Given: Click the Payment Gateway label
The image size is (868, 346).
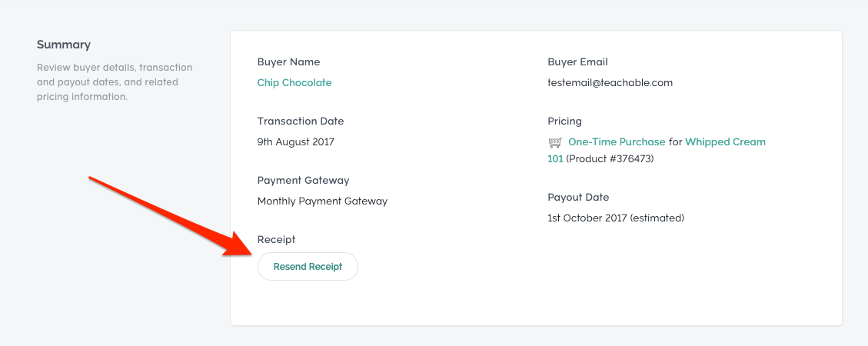Looking at the screenshot, I should [304, 181].
